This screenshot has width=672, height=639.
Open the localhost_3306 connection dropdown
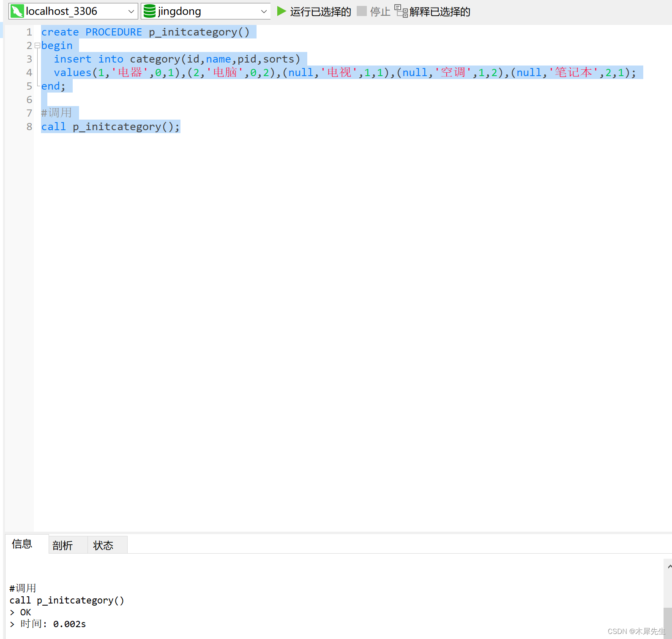coord(131,11)
